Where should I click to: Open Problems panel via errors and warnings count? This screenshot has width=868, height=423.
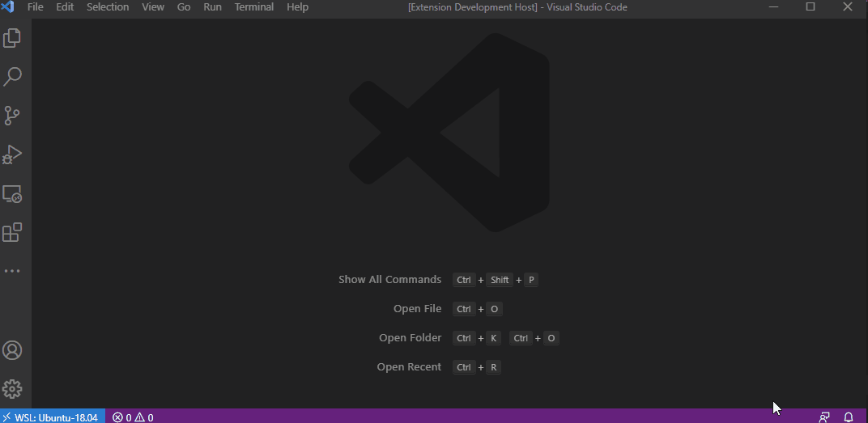pos(134,417)
